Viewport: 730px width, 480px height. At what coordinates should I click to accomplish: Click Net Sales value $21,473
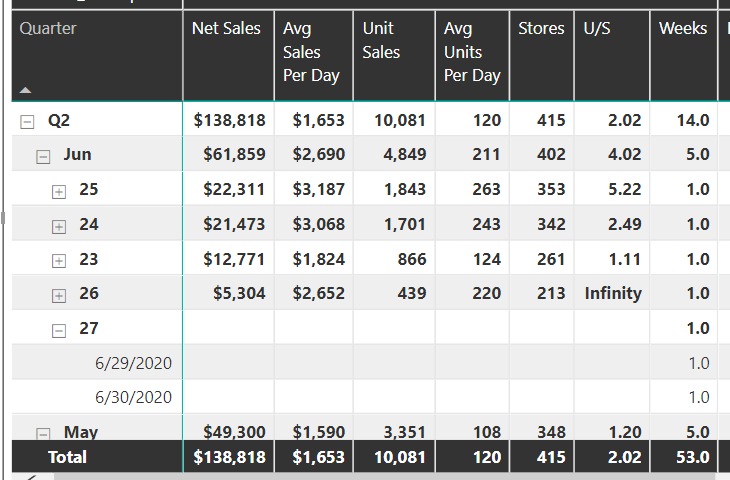(x=234, y=224)
